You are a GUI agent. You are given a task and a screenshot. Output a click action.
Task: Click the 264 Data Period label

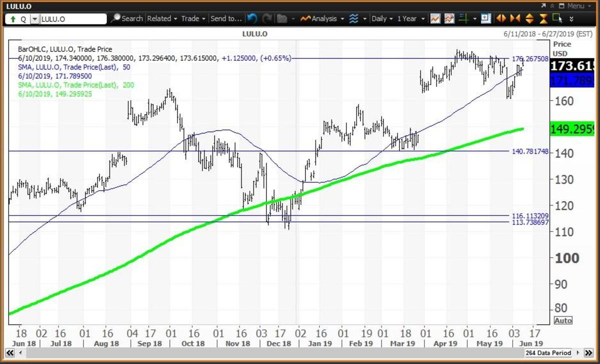point(548,353)
